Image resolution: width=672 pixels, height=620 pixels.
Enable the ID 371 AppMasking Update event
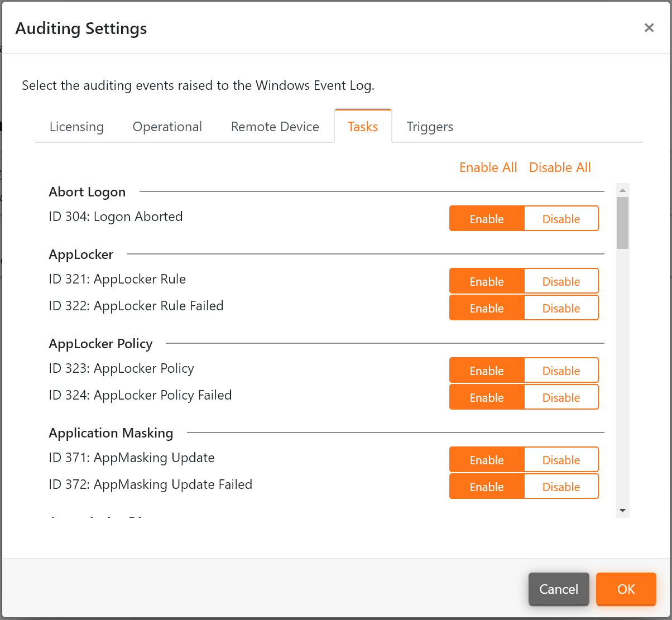486,459
